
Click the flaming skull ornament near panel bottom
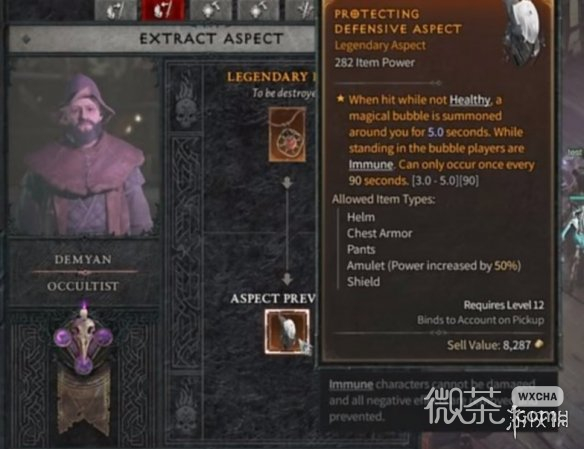click(185, 410)
